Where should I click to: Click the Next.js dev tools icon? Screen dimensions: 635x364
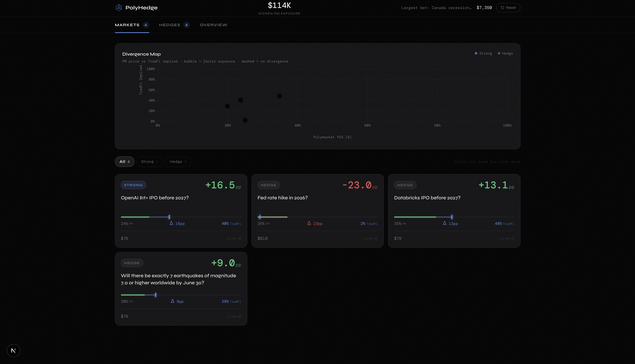click(13, 351)
